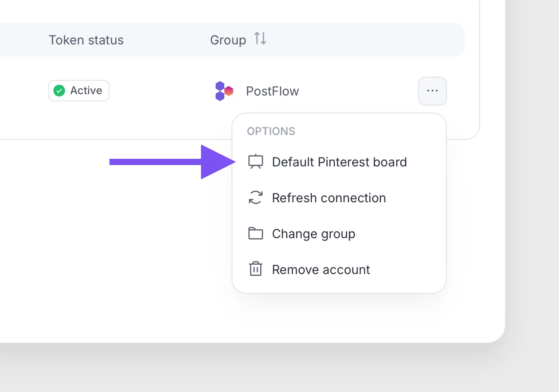Select Change group menu entry

click(x=314, y=234)
